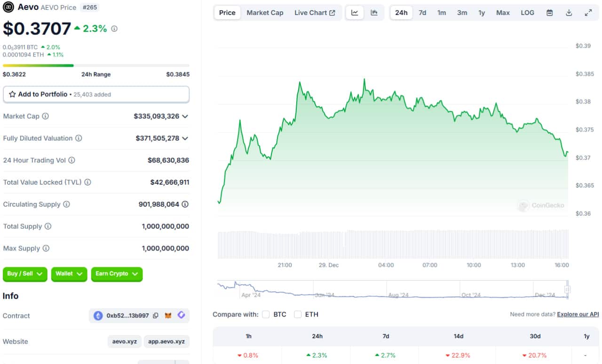Image resolution: width=602 pixels, height=364 pixels.
Task: Select the 7d time range
Action: tap(422, 13)
